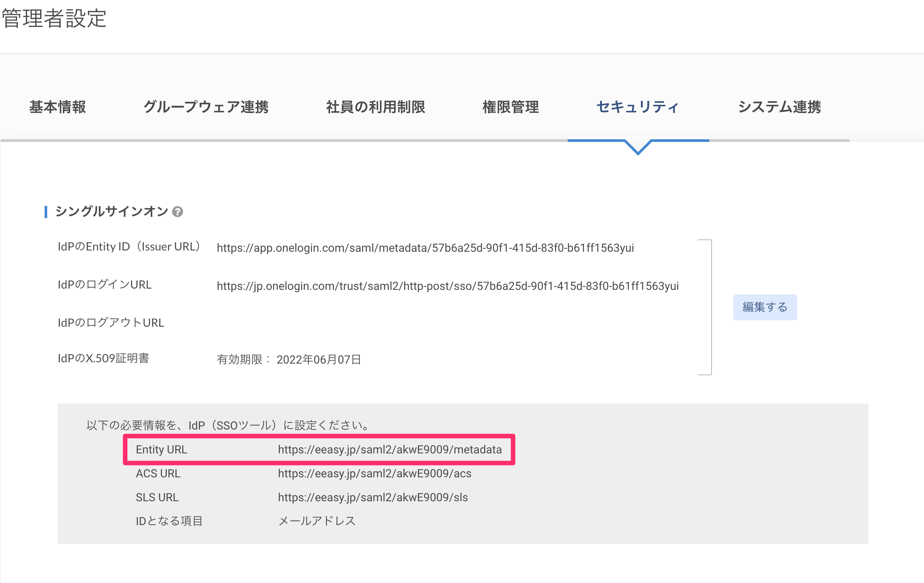Image resolution: width=924 pixels, height=583 pixels.
Task: Click the IdPのEntity ID（Issuer URL） label
Action: [x=129, y=247]
